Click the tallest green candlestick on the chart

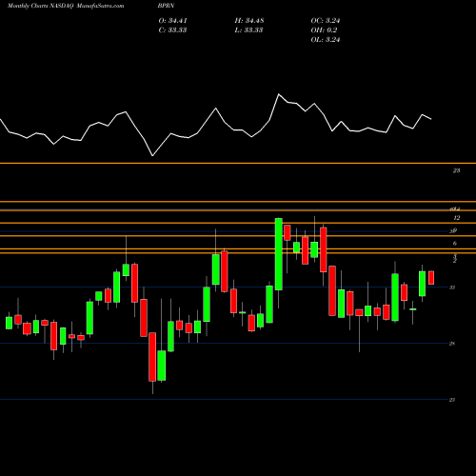(279, 254)
